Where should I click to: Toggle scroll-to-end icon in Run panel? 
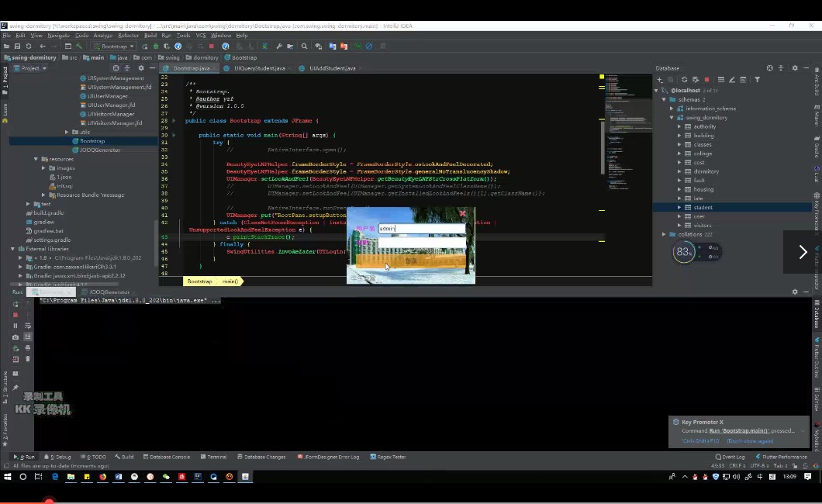click(28, 337)
